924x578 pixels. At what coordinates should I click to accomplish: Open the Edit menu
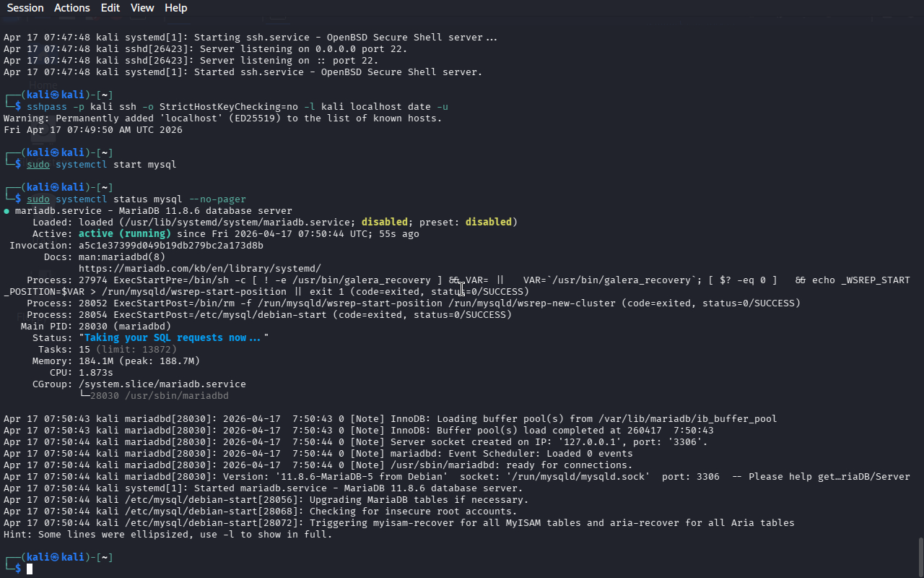coord(110,8)
